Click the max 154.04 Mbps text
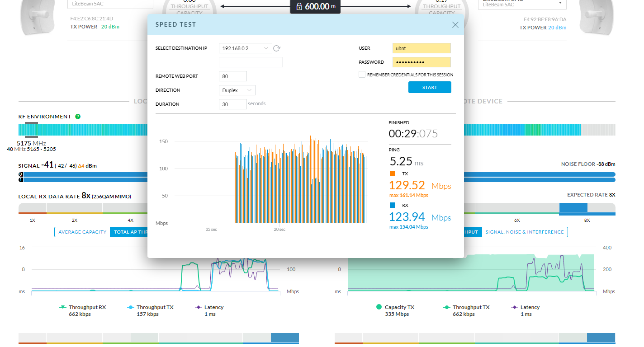Screen dimensions: 644x347 click(x=409, y=227)
